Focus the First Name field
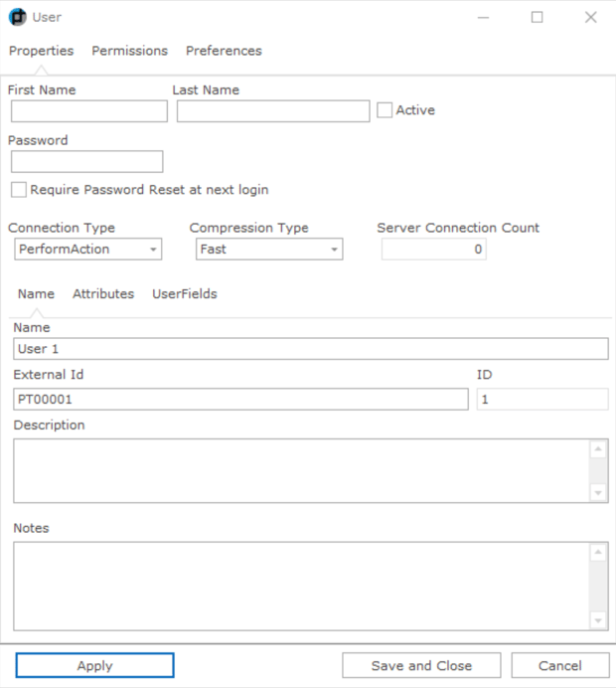This screenshot has height=688, width=616. coord(89,111)
